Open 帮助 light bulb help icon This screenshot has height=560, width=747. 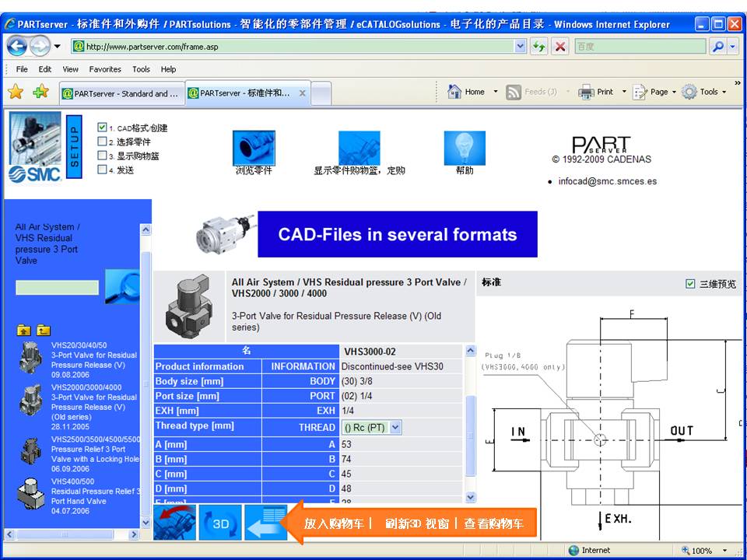465,148
